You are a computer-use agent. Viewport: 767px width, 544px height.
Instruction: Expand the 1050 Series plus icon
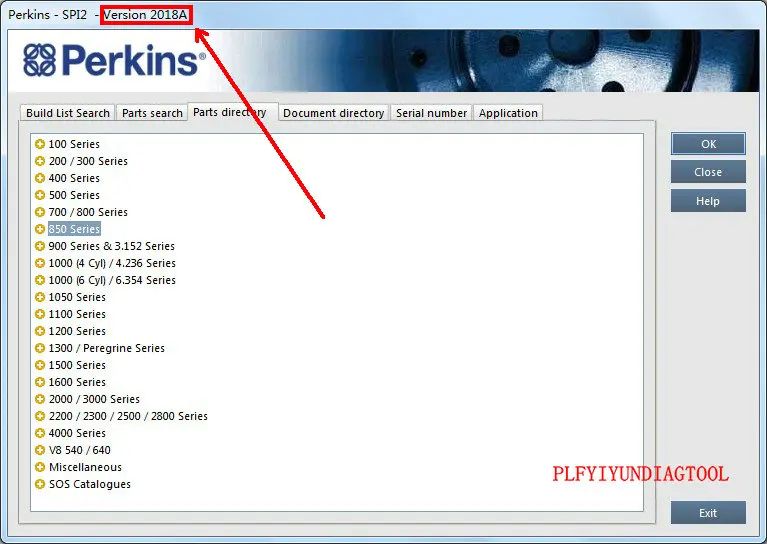pos(40,297)
